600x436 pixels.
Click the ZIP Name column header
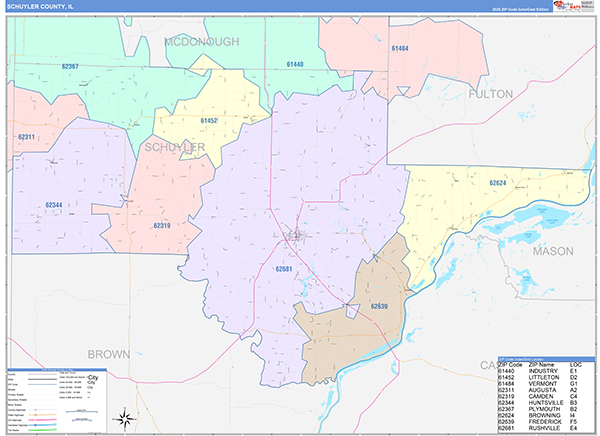[x=541, y=364]
